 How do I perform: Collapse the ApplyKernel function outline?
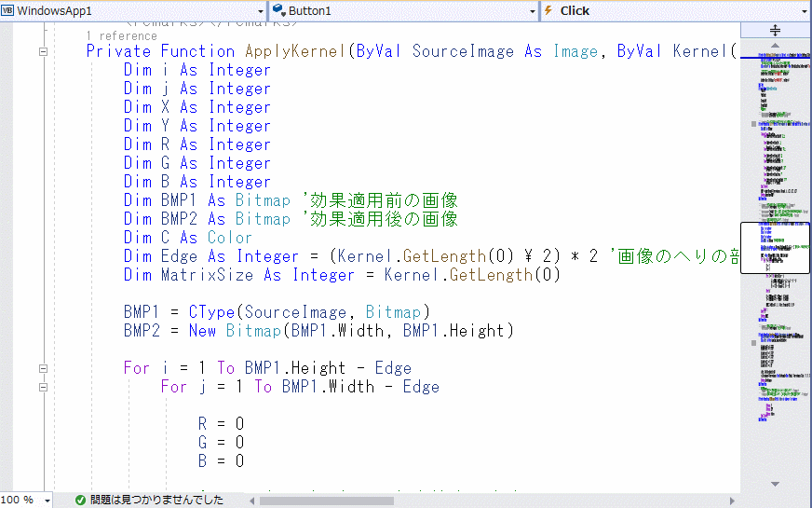pyautogui.click(x=43, y=51)
